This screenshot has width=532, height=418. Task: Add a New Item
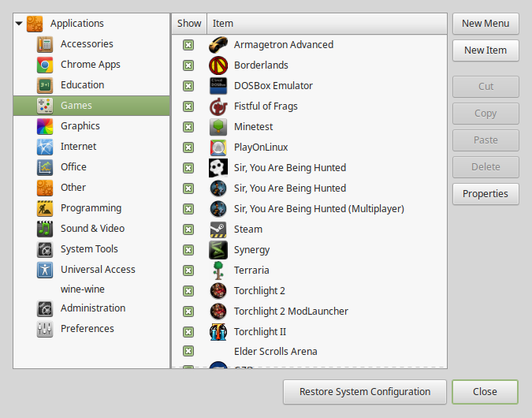pyautogui.click(x=485, y=50)
